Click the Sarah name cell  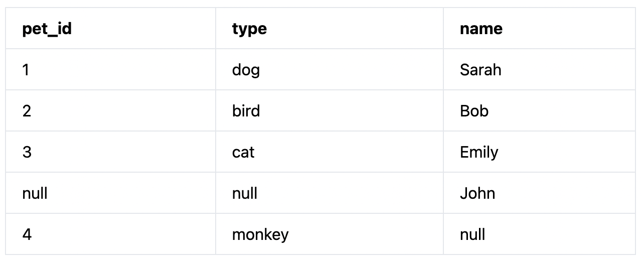pyautogui.click(x=539, y=69)
